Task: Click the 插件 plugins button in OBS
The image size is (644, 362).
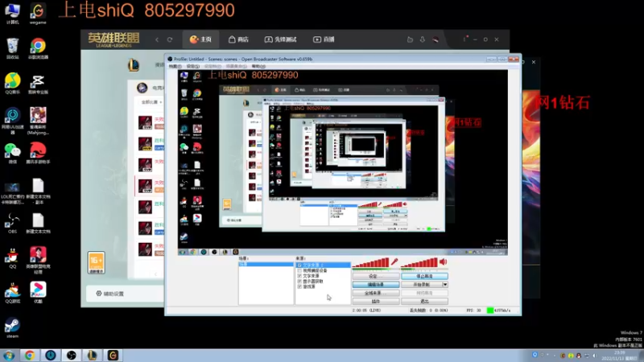Action: (x=376, y=301)
